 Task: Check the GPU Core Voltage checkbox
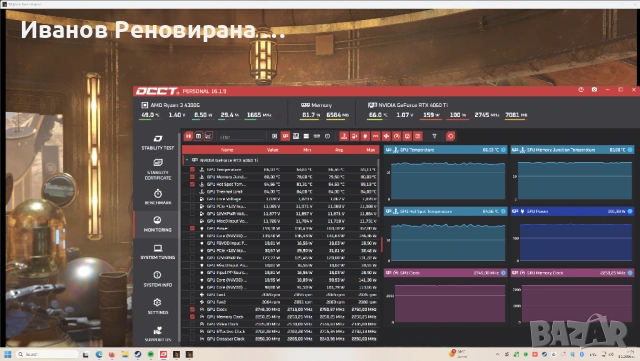coord(192,198)
